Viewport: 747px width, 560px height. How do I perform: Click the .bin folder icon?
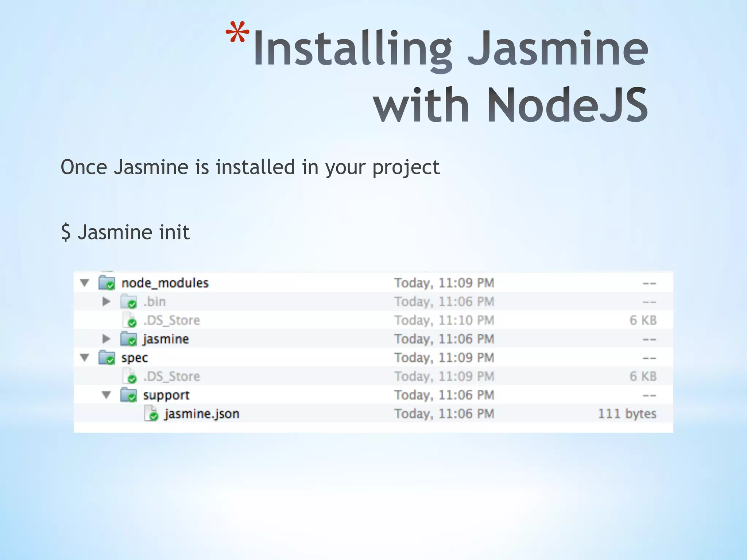coord(128,302)
